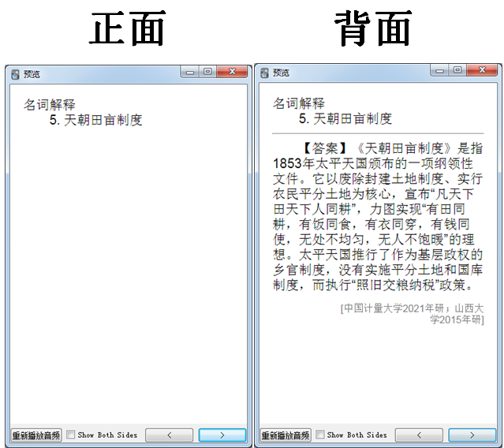Go to next card in left preview window
The image size is (504, 448).
tap(222, 435)
